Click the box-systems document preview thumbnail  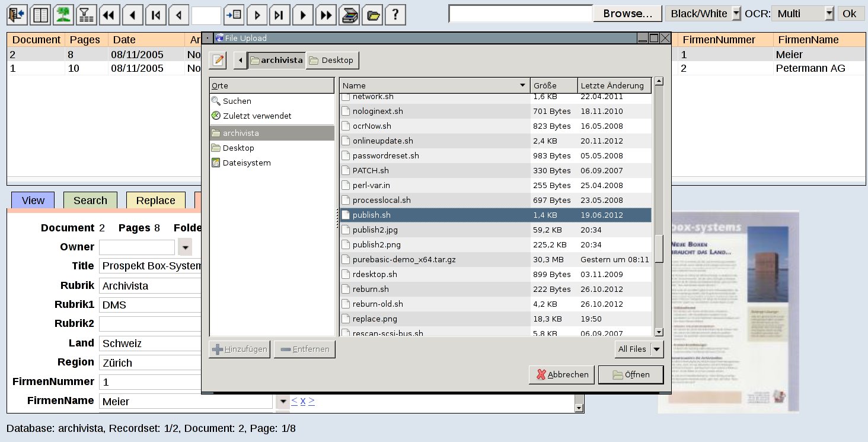tap(728, 312)
